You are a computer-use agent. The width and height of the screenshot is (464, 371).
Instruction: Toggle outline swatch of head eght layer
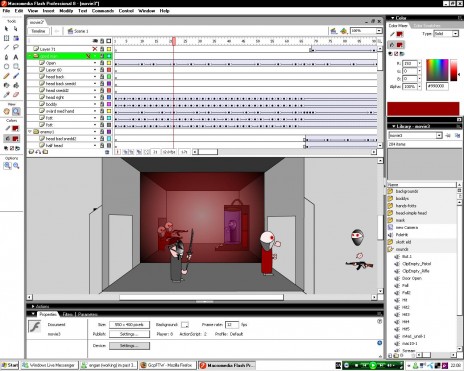pos(109,97)
